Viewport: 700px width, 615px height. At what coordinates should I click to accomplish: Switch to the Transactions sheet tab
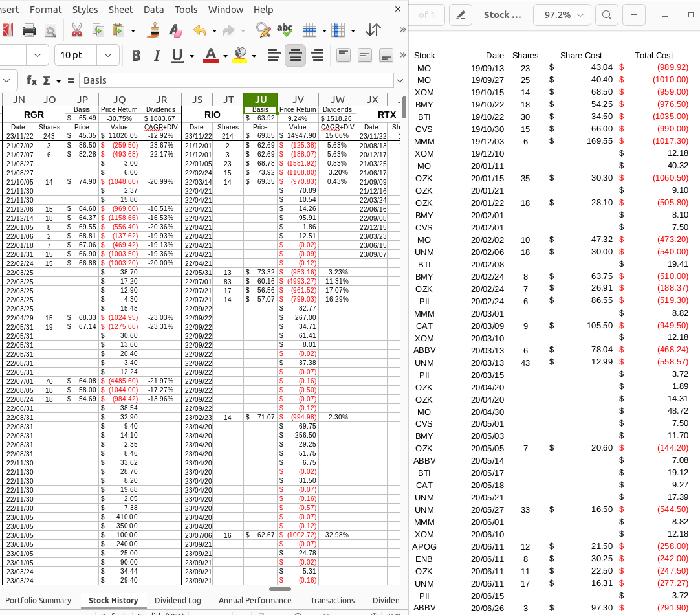pyautogui.click(x=333, y=601)
